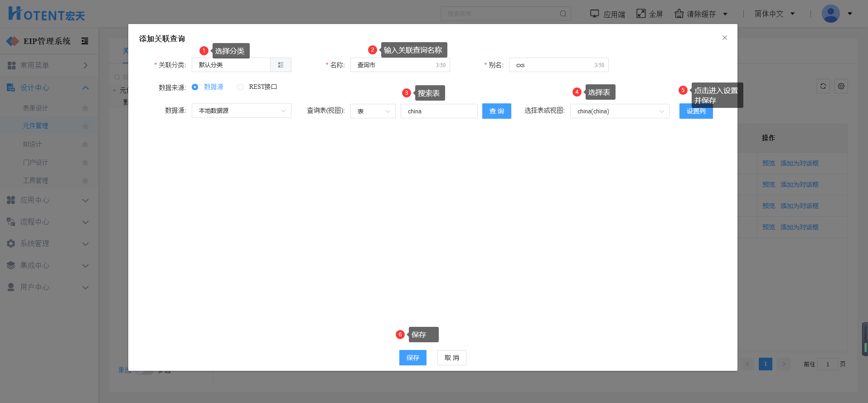Open the 简体中文 language dropdown

[775, 14]
